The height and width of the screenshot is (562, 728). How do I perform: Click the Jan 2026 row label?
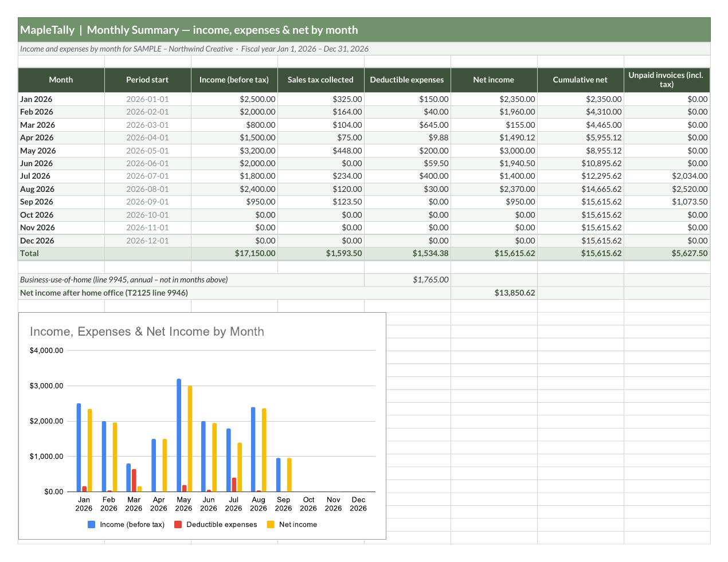[61, 99]
